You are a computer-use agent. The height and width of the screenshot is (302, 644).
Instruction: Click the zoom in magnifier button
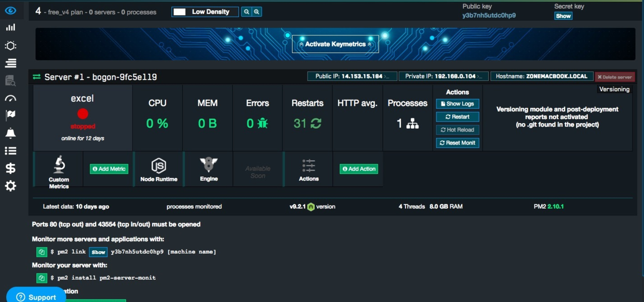(257, 12)
